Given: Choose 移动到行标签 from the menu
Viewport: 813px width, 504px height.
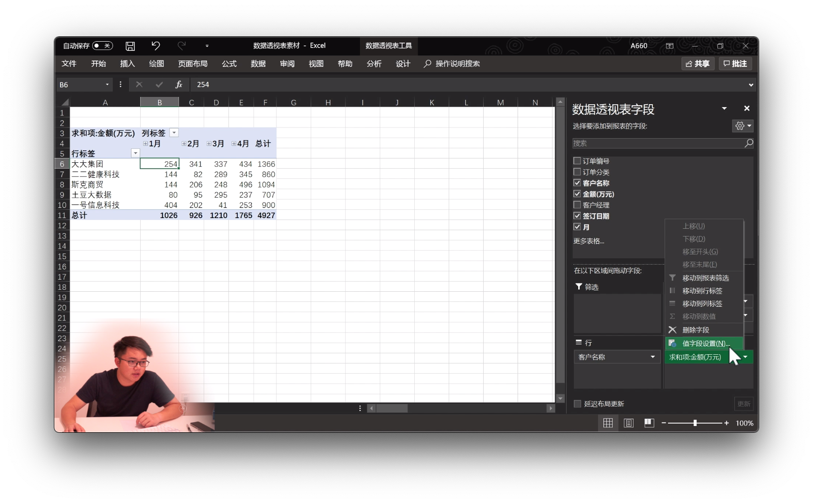Looking at the screenshot, I should [704, 291].
